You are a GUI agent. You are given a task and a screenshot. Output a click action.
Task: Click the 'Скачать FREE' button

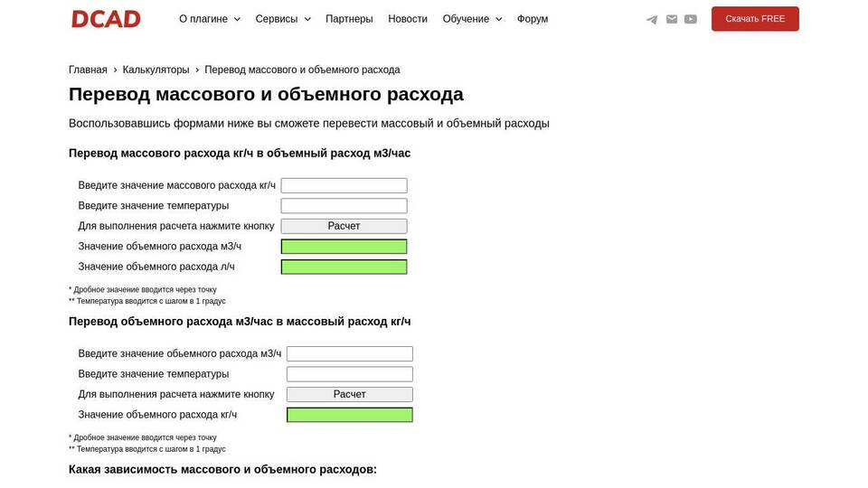755,19
